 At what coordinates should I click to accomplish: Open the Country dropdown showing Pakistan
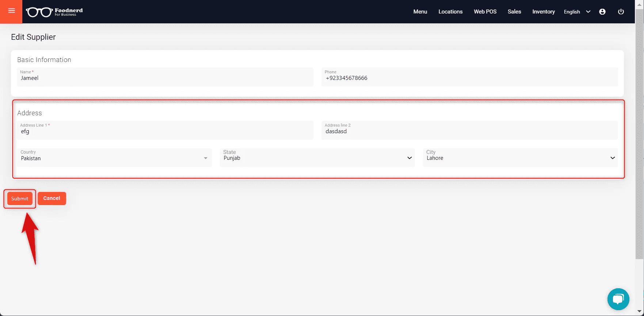click(x=114, y=158)
